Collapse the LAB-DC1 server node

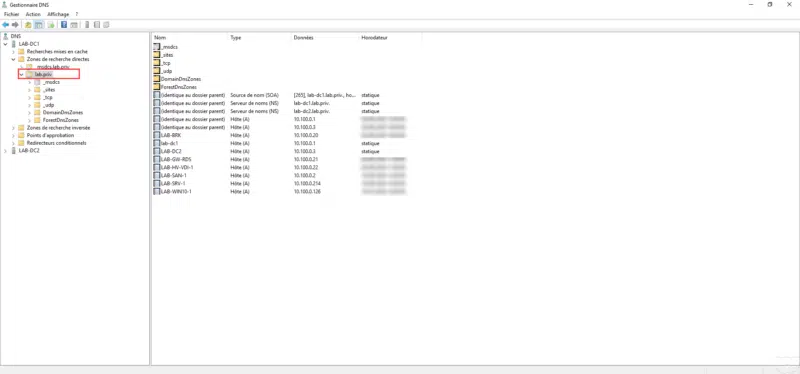pos(6,44)
